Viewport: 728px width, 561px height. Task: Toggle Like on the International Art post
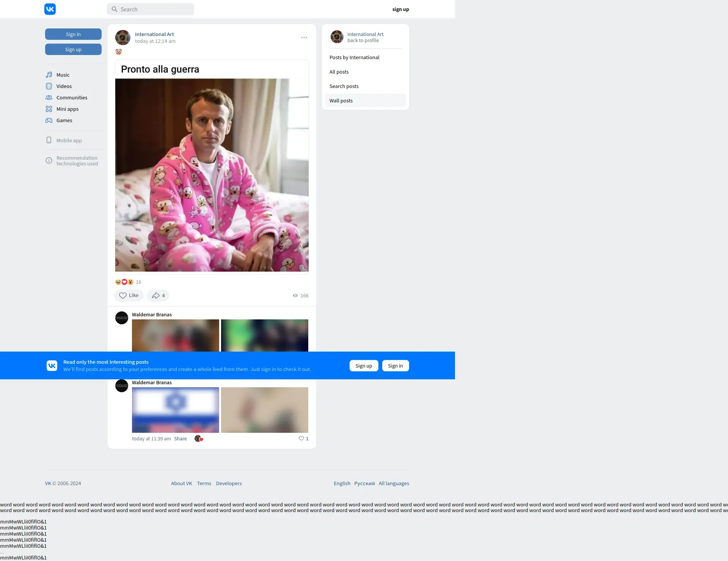(129, 295)
